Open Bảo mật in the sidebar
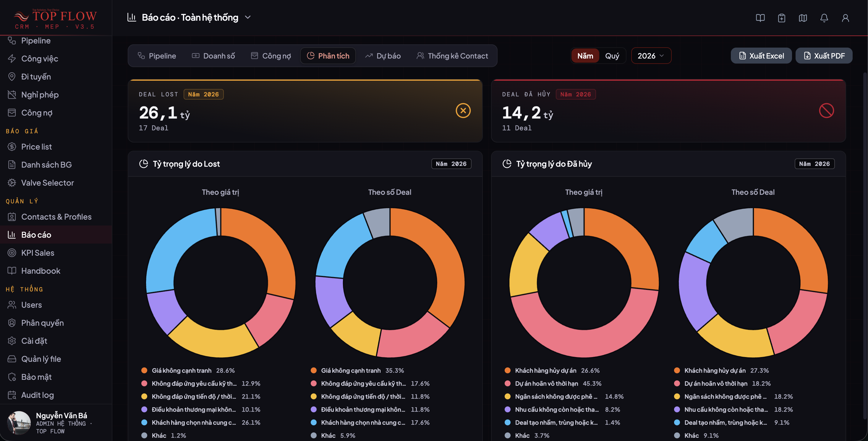Screen dimensions: 868x441 click(x=56, y=377)
